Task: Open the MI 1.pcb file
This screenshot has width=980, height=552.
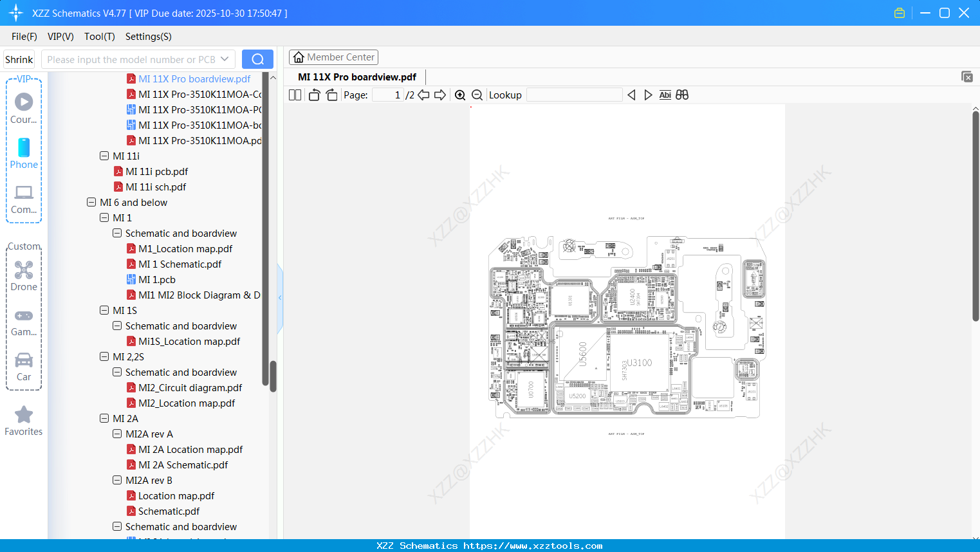Action: (x=157, y=279)
